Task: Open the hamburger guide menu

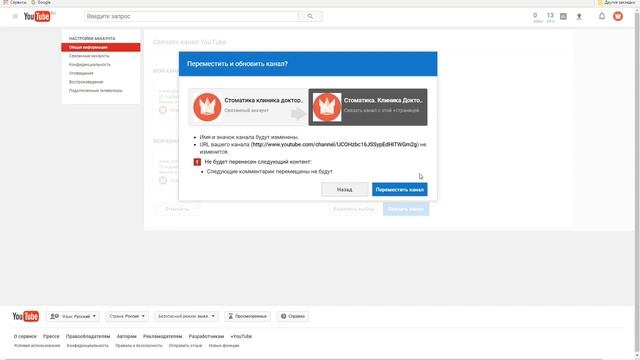Action: coord(15,16)
